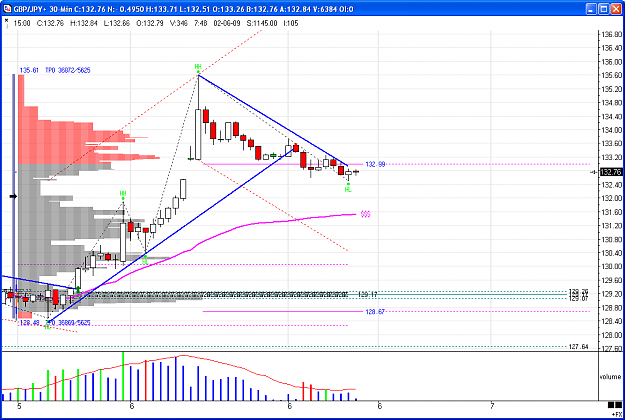Screen dimensions: 625x420
Task: Click the C:132.76 close readout in data line
Action: coord(50,23)
